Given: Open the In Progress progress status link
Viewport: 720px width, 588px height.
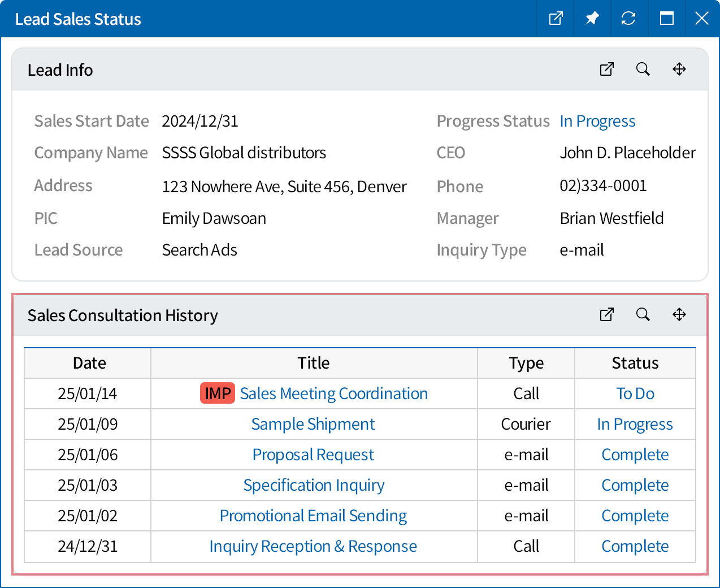Looking at the screenshot, I should (597, 121).
